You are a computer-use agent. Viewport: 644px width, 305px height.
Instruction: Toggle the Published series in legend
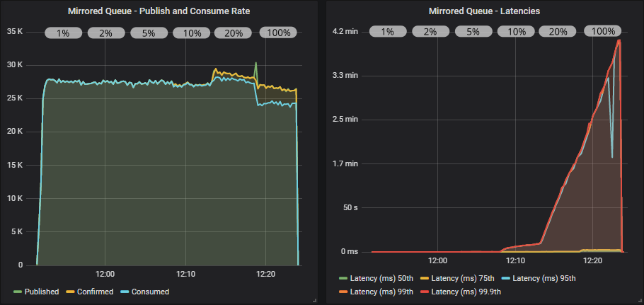[42, 292]
